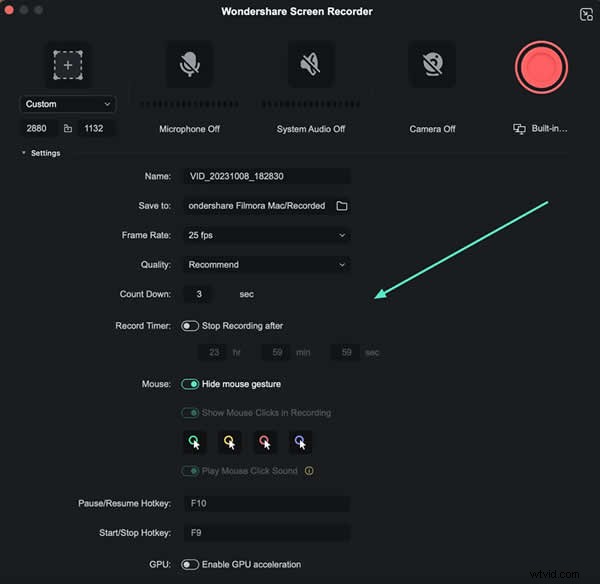Choose the red mouse click cursor color
Image resolution: width=600 pixels, height=584 pixels.
click(x=265, y=442)
